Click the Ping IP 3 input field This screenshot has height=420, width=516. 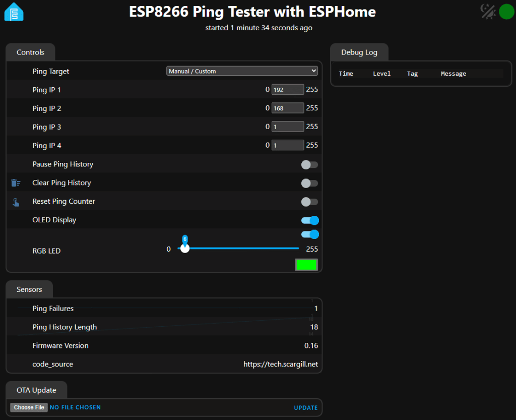coord(288,127)
